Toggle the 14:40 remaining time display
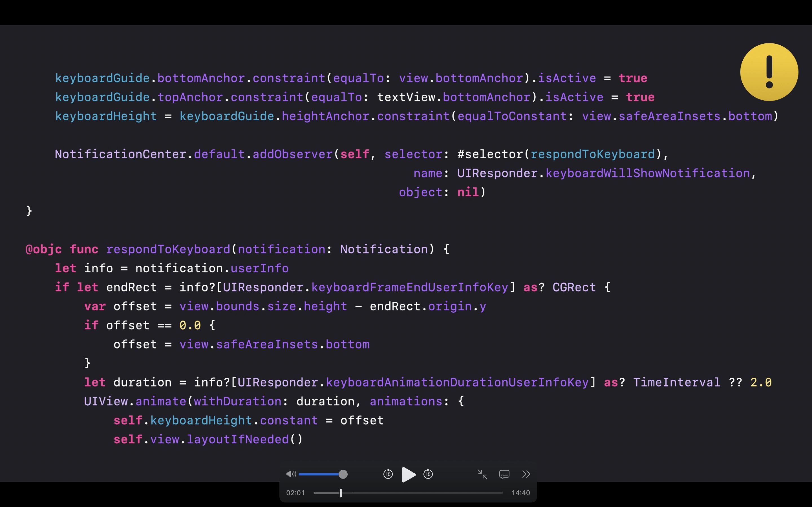812x507 pixels. [520, 493]
